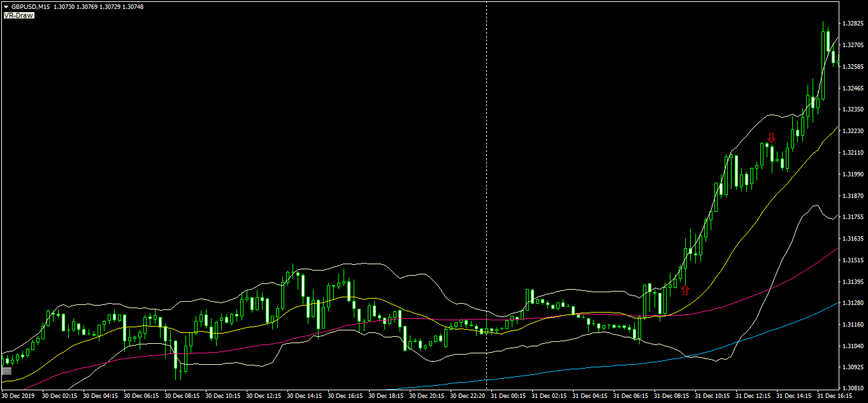Click the 30 Dec 10:15 time label
This screenshot has width=868, height=403.
(x=222, y=396)
